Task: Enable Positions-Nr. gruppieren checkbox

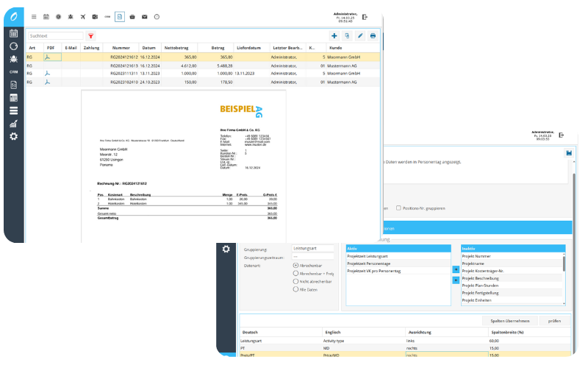Action: pos(398,208)
